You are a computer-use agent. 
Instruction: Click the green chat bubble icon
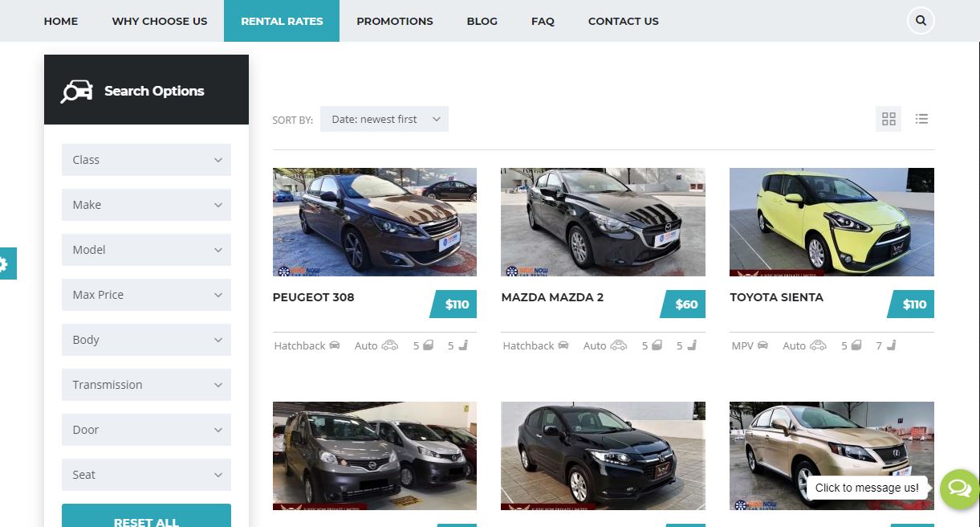coord(958,488)
